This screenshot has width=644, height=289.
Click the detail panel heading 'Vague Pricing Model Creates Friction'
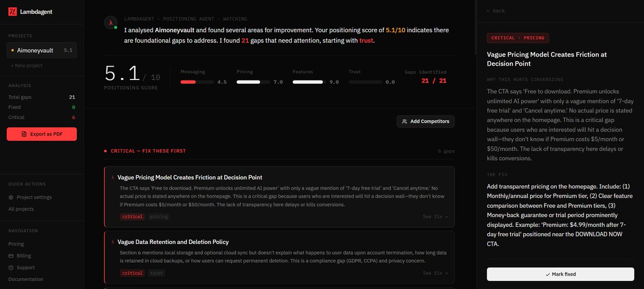(x=547, y=59)
